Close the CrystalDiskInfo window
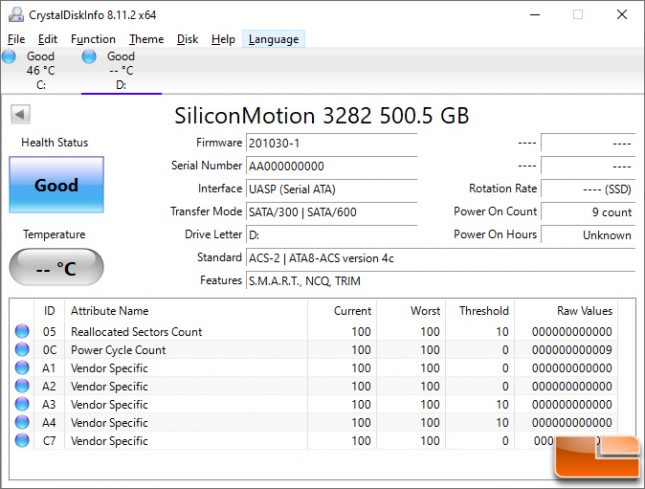The width and height of the screenshot is (645, 489). (622, 15)
